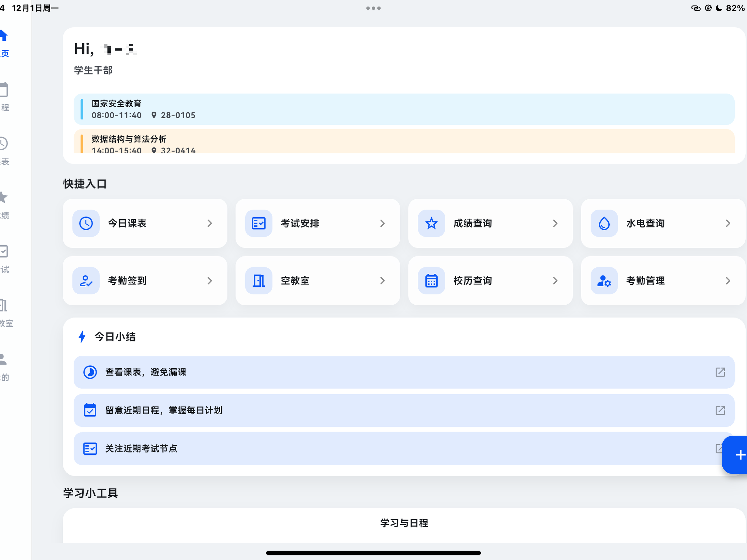Screen dimensions: 747x560
Task: Click the 校历查询 calendar icon
Action: [431, 281]
